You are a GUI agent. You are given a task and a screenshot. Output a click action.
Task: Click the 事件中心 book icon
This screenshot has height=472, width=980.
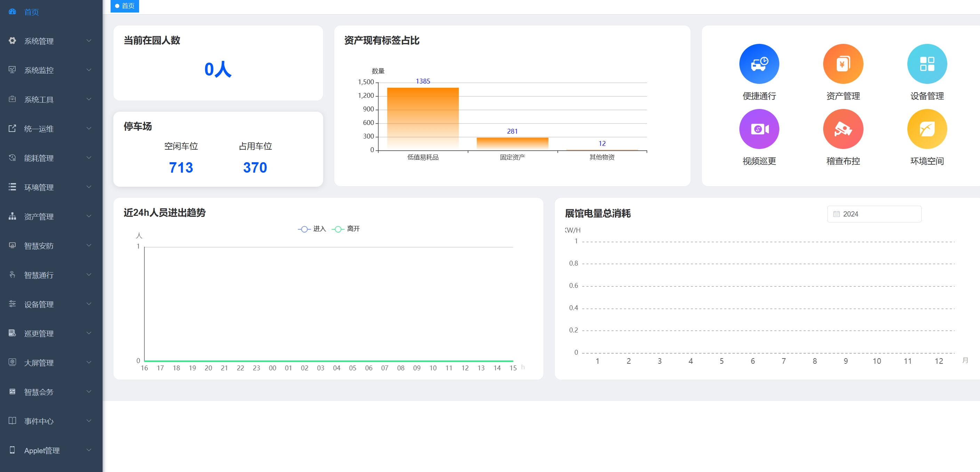(12, 420)
